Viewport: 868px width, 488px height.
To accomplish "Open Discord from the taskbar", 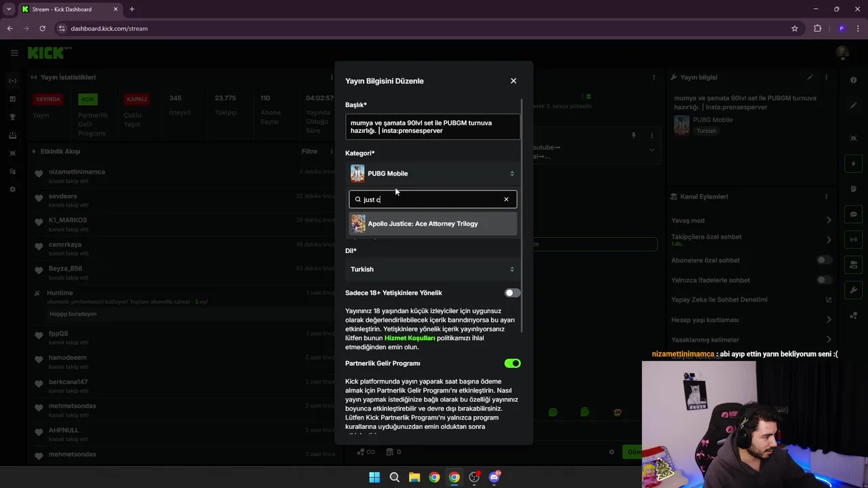I will (494, 477).
